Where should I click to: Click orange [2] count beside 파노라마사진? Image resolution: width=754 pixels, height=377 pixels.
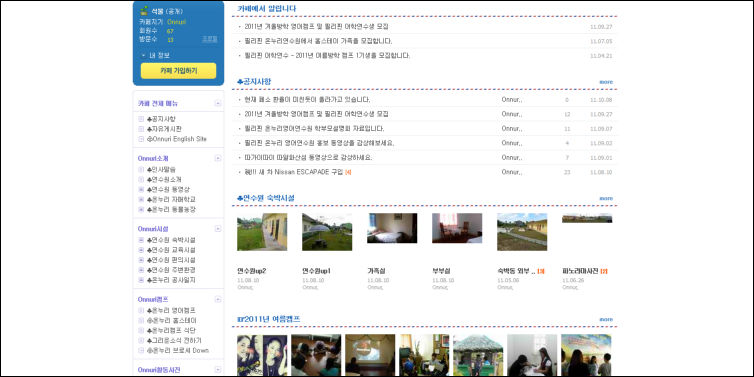604,271
